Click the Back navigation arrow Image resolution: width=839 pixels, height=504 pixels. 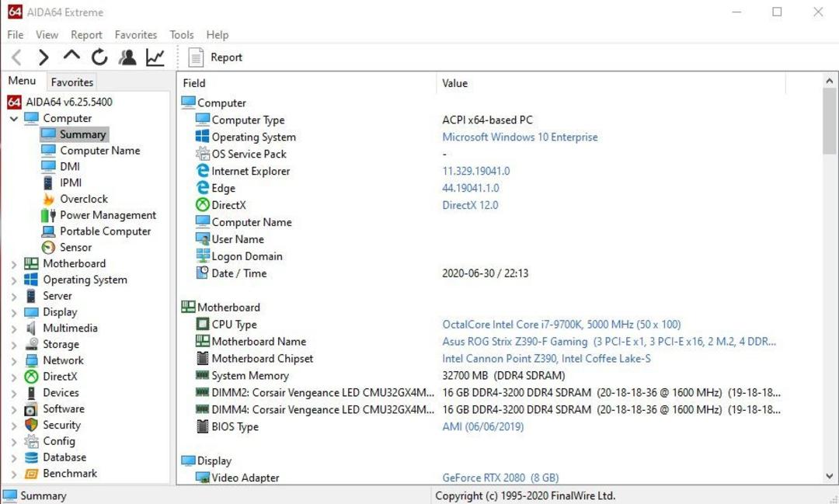coord(16,57)
